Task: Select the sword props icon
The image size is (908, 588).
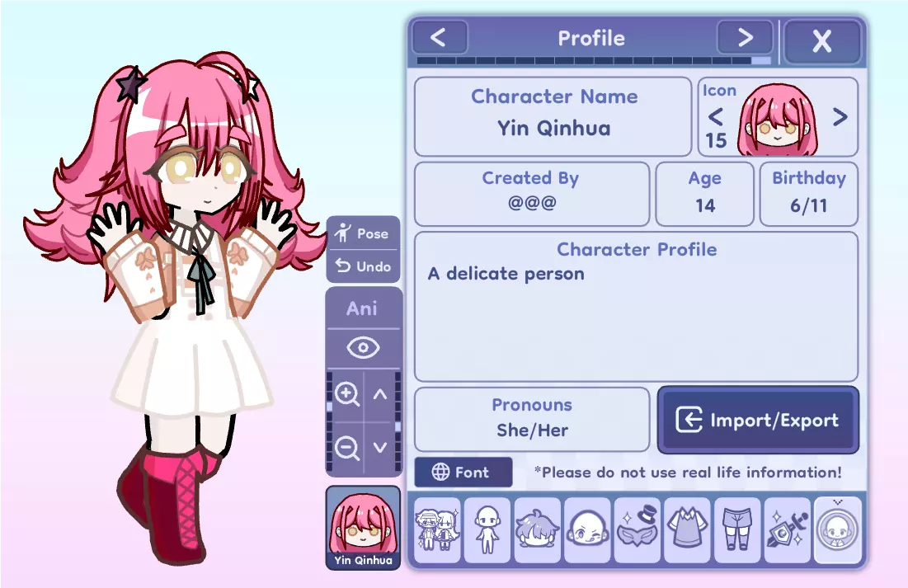Action: (x=787, y=530)
